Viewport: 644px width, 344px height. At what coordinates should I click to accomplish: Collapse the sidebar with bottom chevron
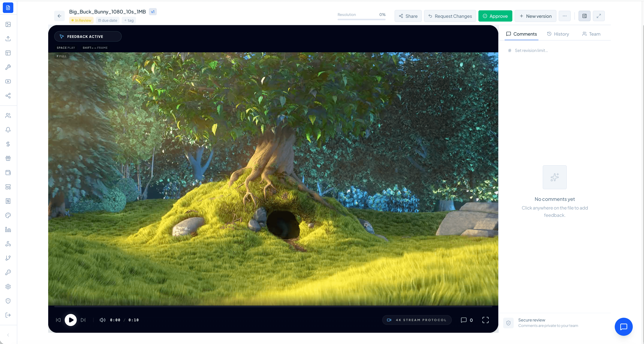coord(8,335)
